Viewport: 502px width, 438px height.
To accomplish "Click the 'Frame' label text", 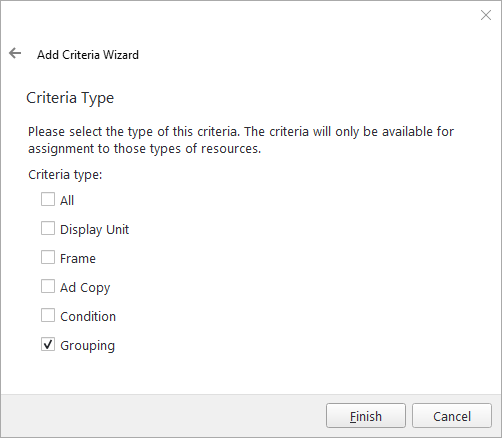I will point(78,259).
